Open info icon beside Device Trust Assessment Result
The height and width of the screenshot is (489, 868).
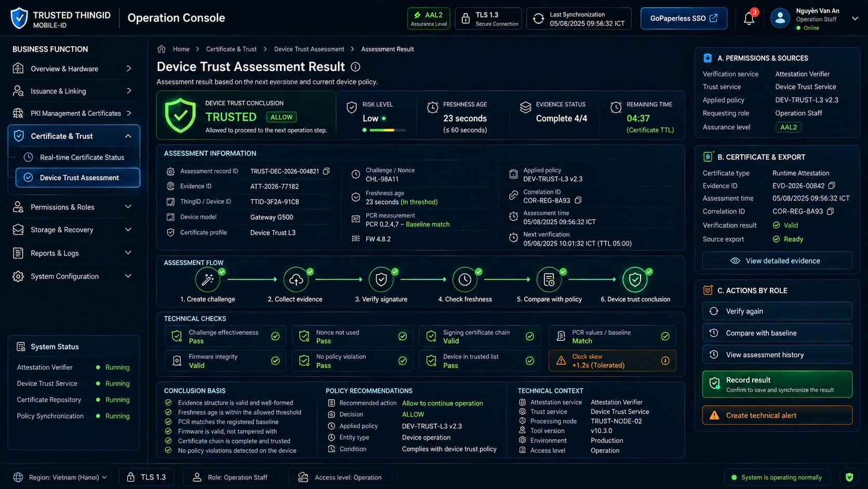pyautogui.click(x=355, y=67)
